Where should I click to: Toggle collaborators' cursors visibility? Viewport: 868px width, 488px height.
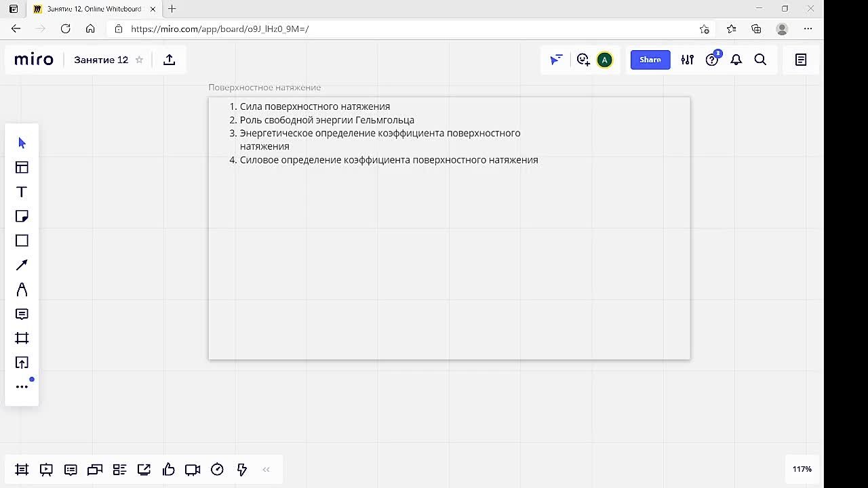click(556, 60)
